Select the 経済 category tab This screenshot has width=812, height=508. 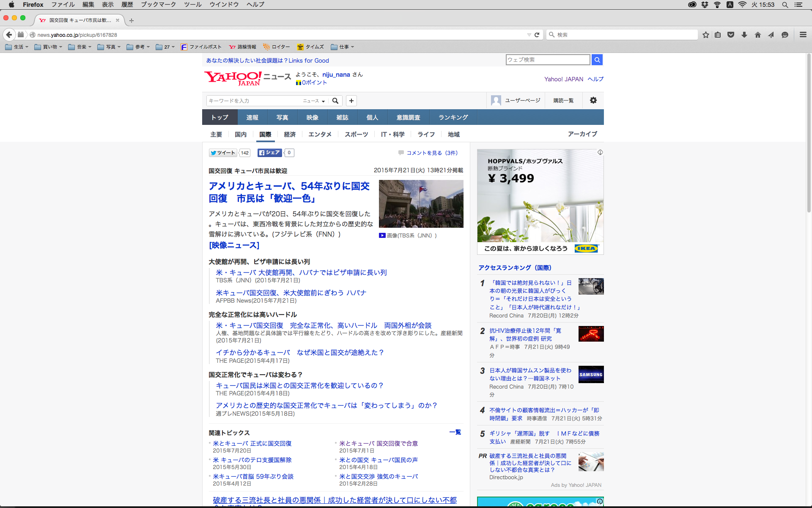pyautogui.click(x=290, y=134)
